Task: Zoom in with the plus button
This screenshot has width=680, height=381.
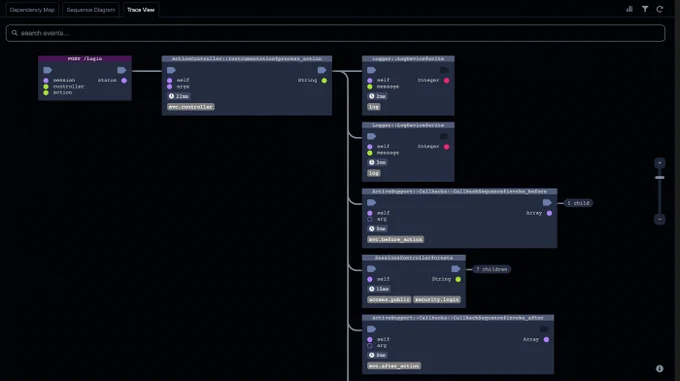Action: click(660, 163)
